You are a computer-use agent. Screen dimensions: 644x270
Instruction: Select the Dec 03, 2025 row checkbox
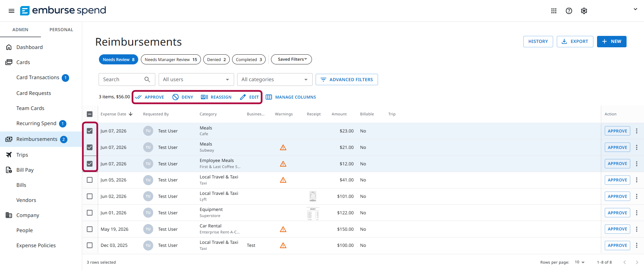(x=90, y=245)
